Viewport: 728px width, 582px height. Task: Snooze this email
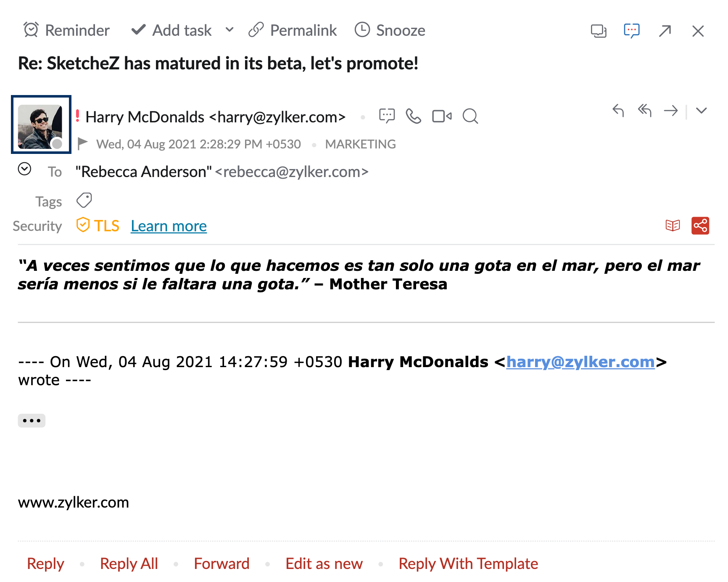point(390,30)
